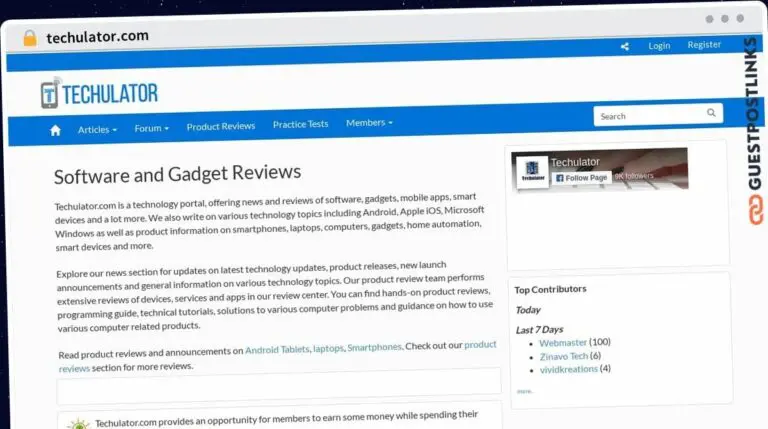Click the share icon in top bar

(x=625, y=47)
